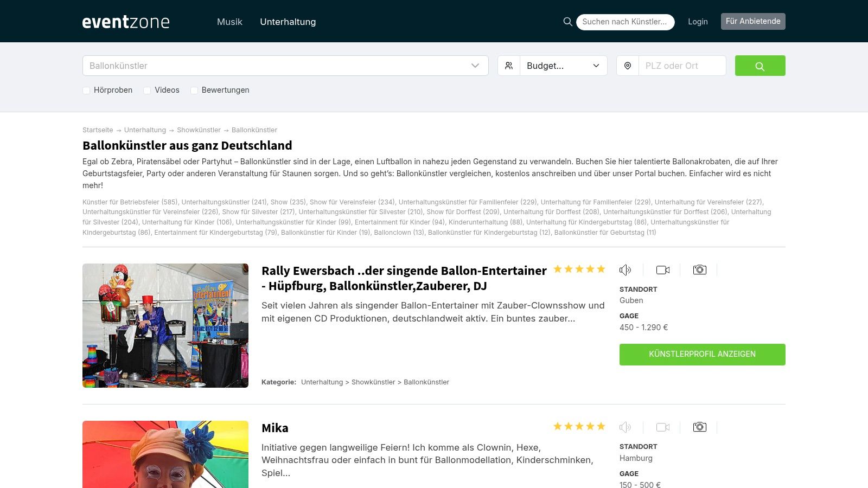868x488 pixels.
Task: Click the video camera icon for Rally Ewersbach
Action: pos(663,269)
